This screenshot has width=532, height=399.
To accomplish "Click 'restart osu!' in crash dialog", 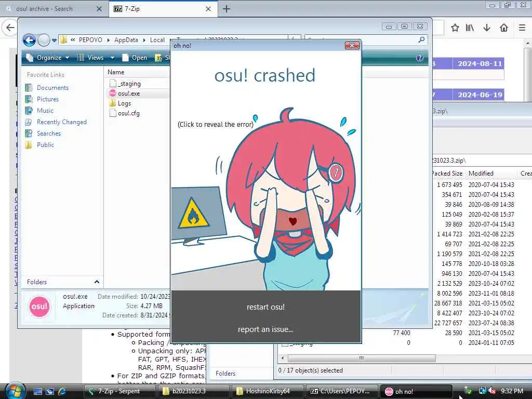I will pyautogui.click(x=265, y=307).
